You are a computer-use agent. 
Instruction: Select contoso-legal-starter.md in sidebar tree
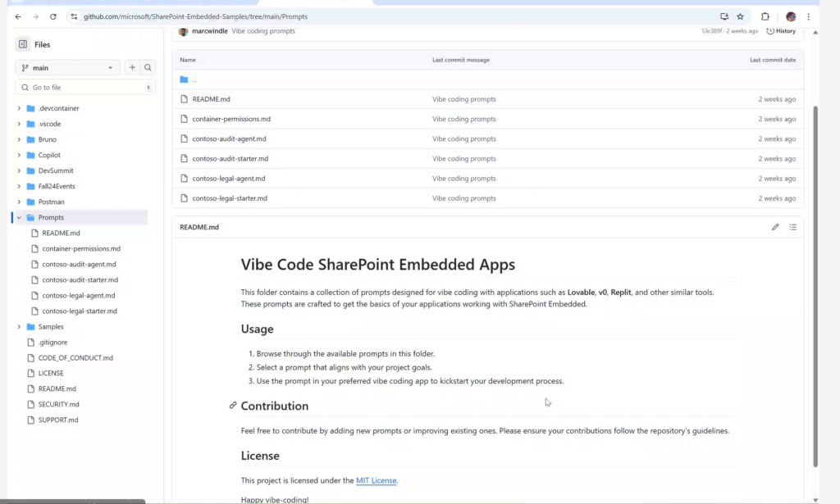(80, 311)
